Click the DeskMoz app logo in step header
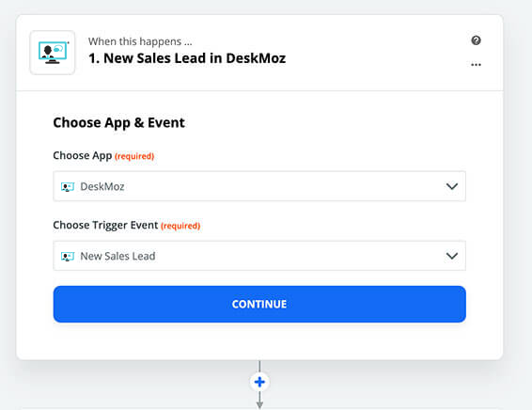The width and height of the screenshot is (532, 410). click(x=53, y=53)
